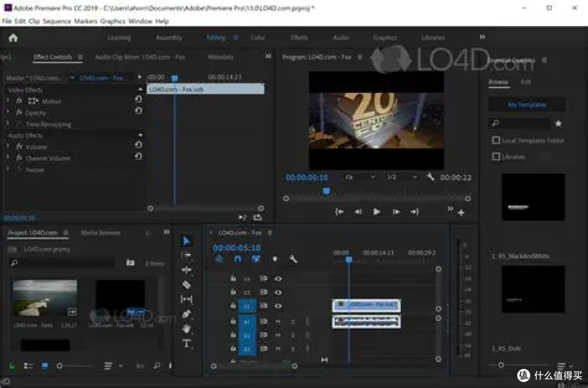The width and height of the screenshot is (588, 388).
Task: Select the Hand tool
Action: click(186, 329)
